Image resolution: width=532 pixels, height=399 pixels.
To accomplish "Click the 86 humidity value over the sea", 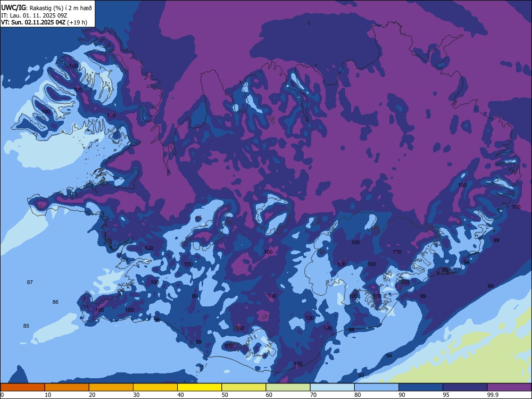I will [55, 302].
